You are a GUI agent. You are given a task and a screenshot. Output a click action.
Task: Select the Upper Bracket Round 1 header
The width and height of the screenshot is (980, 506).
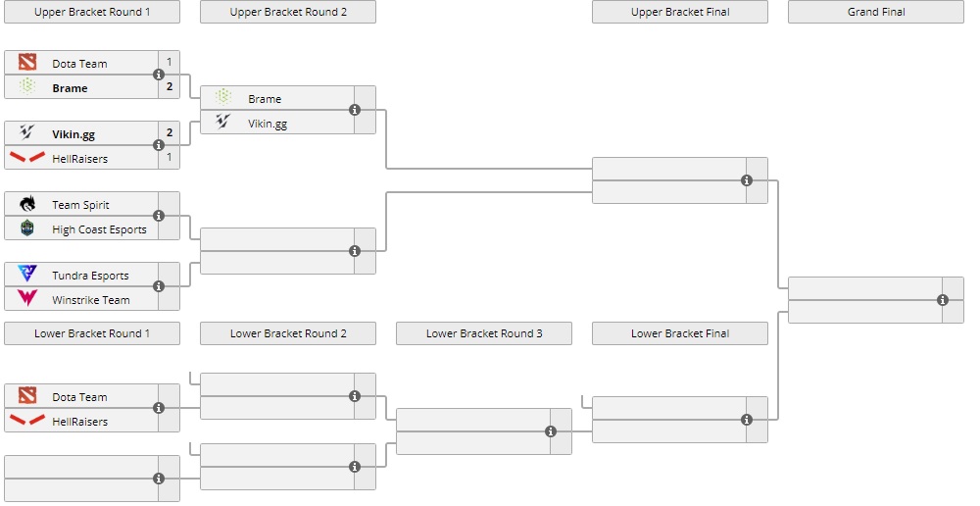coord(92,12)
